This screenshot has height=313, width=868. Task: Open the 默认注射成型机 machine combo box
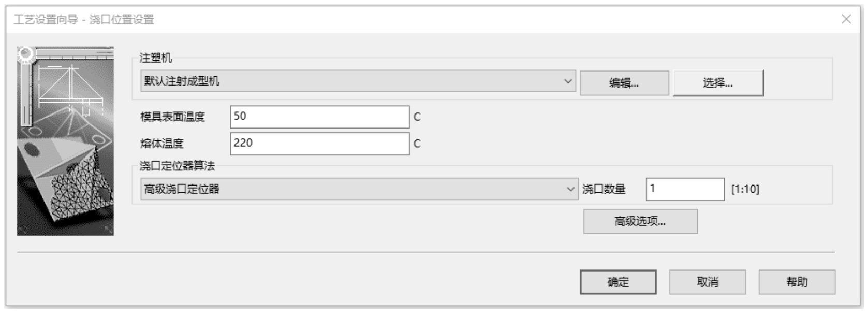coord(358,81)
